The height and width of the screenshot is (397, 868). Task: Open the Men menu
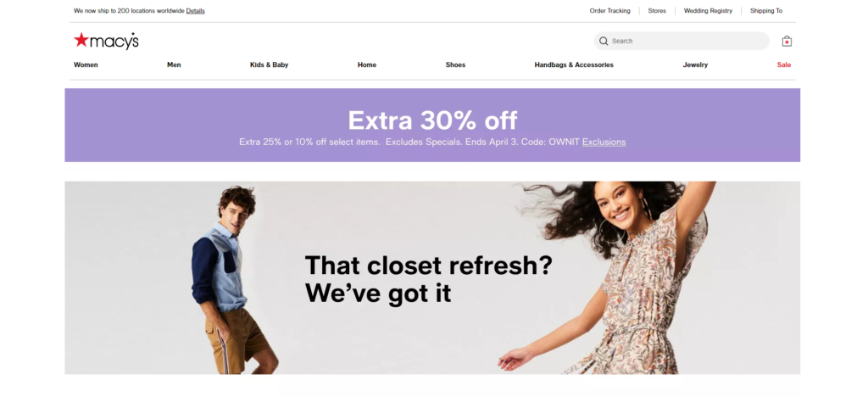click(174, 64)
